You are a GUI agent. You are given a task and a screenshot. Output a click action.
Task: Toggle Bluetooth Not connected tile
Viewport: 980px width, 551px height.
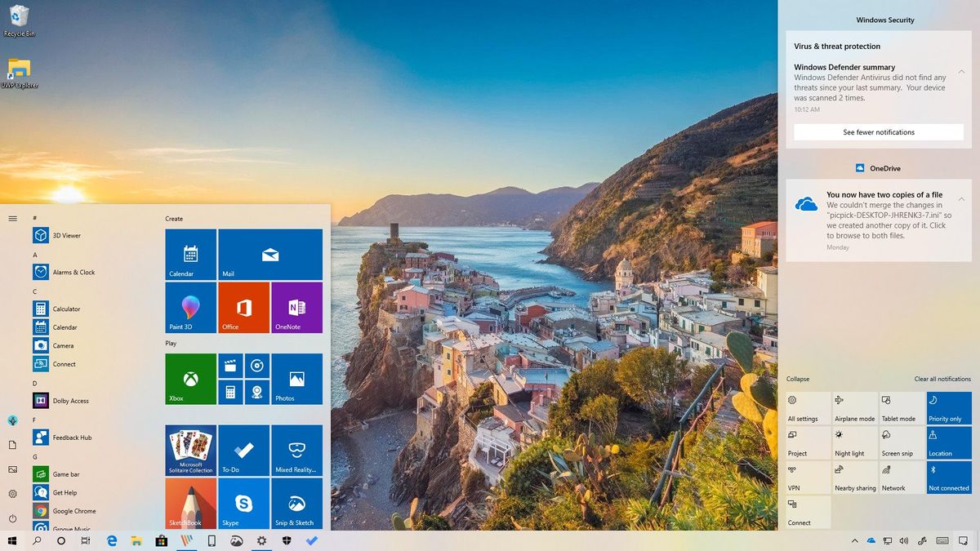(x=949, y=478)
